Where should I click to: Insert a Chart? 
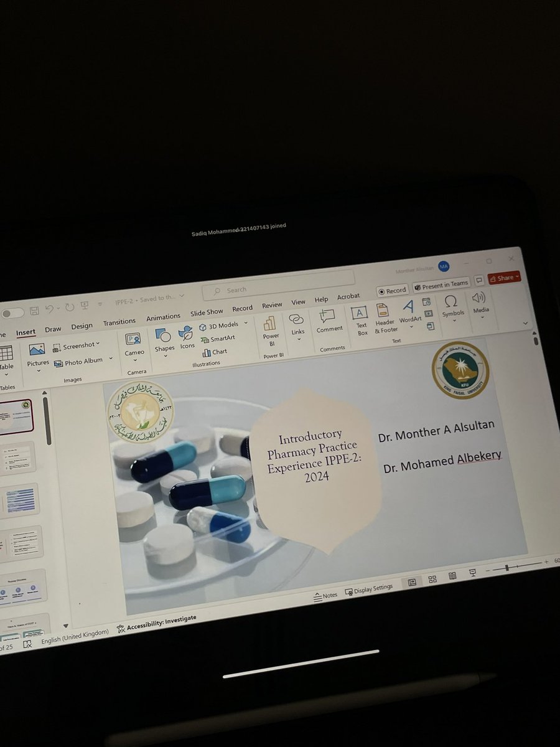coord(215,352)
